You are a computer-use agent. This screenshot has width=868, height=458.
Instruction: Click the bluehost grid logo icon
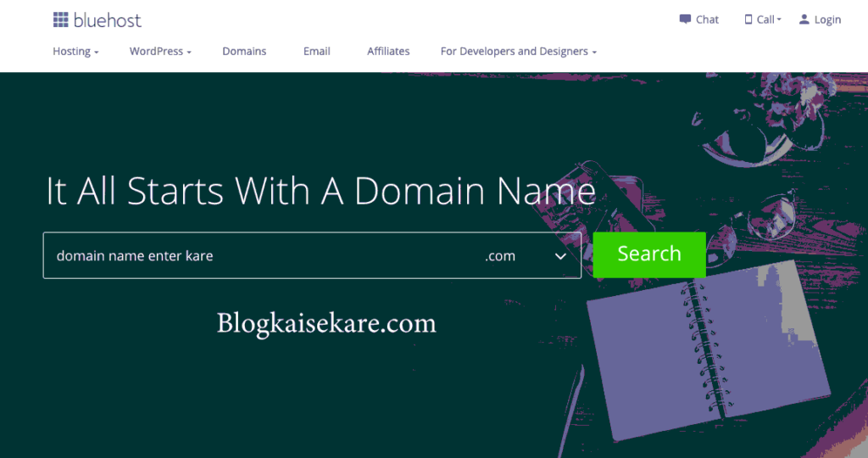tap(60, 20)
